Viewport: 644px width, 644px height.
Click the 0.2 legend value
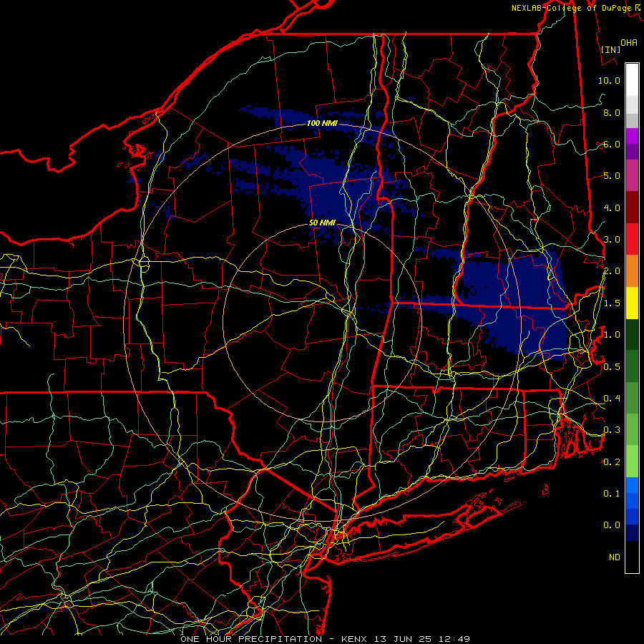point(612,462)
